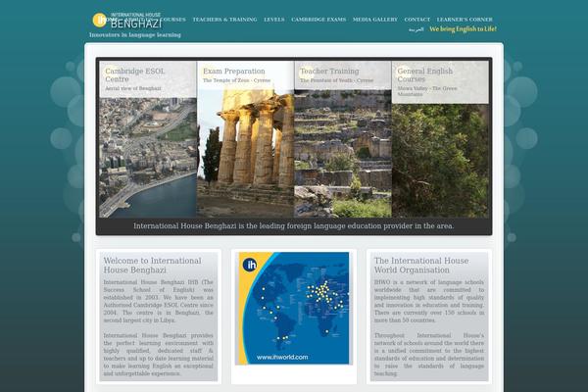
Task: Click the IH world map banner image
Action: (294, 308)
